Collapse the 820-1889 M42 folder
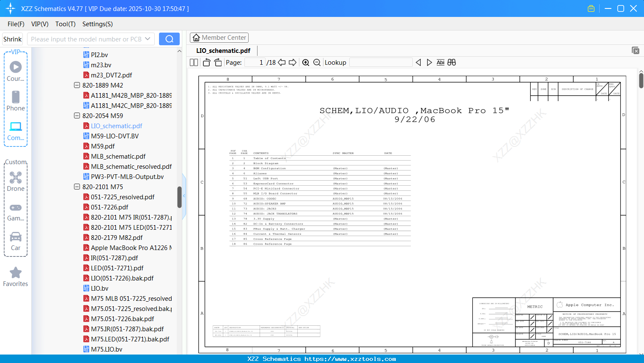Image resolution: width=644 pixels, height=363 pixels. pos(77,85)
